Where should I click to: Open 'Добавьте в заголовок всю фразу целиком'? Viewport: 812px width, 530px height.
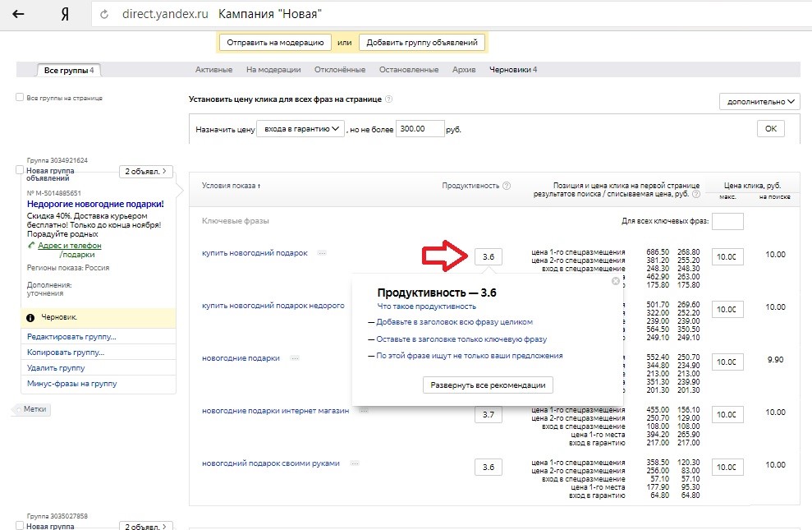454,322
